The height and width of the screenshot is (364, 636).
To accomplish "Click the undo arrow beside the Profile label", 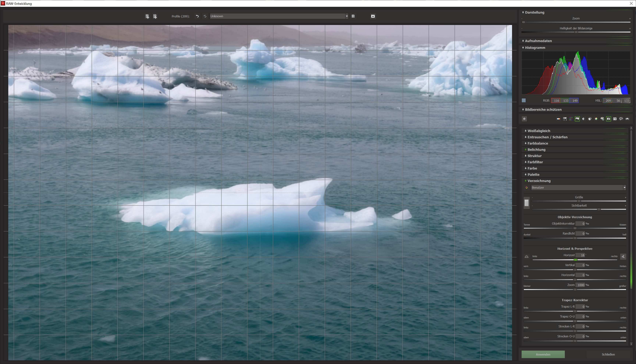I will click(x=197, y=16).
